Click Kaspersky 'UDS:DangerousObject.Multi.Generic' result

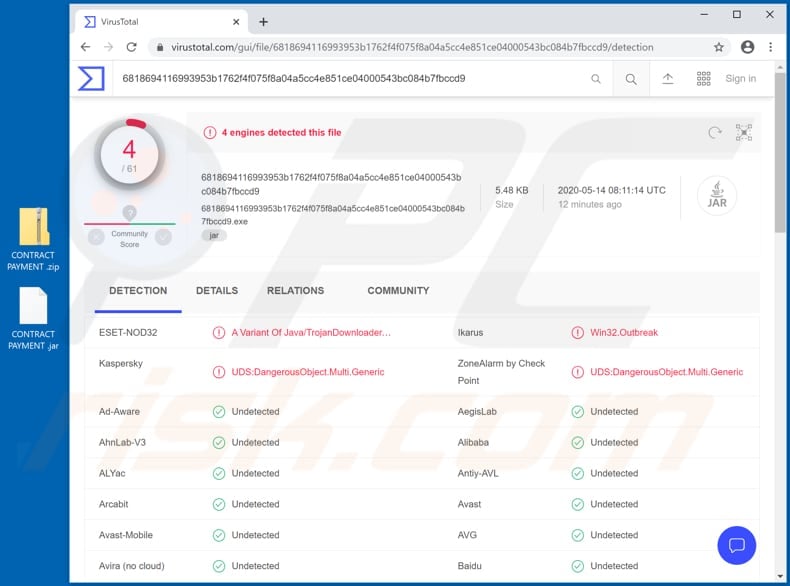(308, 372)
